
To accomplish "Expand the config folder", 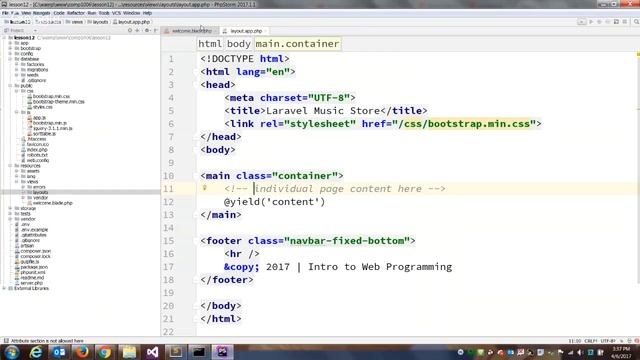I will (x=10, y=53).
